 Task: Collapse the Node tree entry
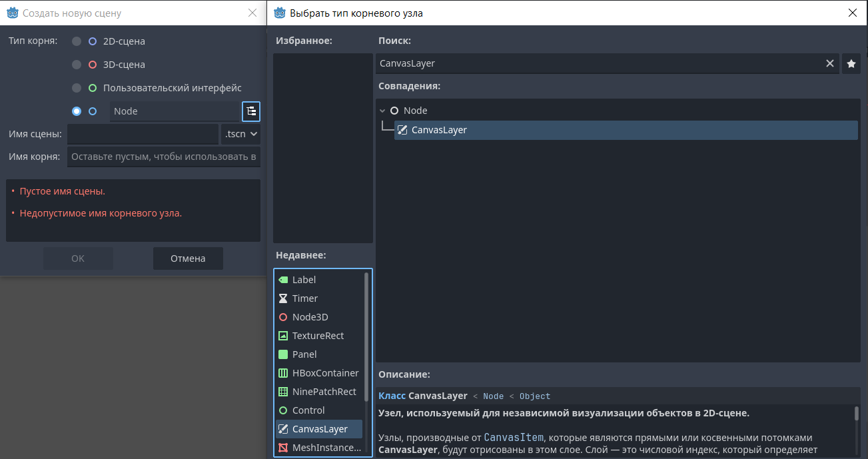[x=382, y=111]
